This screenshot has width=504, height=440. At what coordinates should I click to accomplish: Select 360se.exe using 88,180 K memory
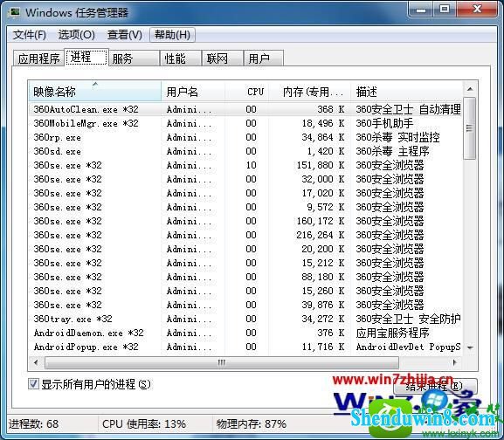coord(245,277)
